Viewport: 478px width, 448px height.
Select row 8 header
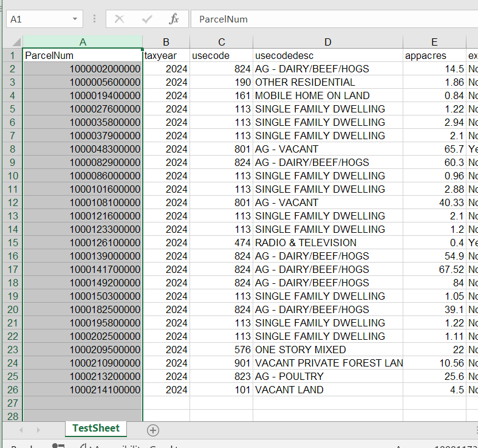coord(13,149)
